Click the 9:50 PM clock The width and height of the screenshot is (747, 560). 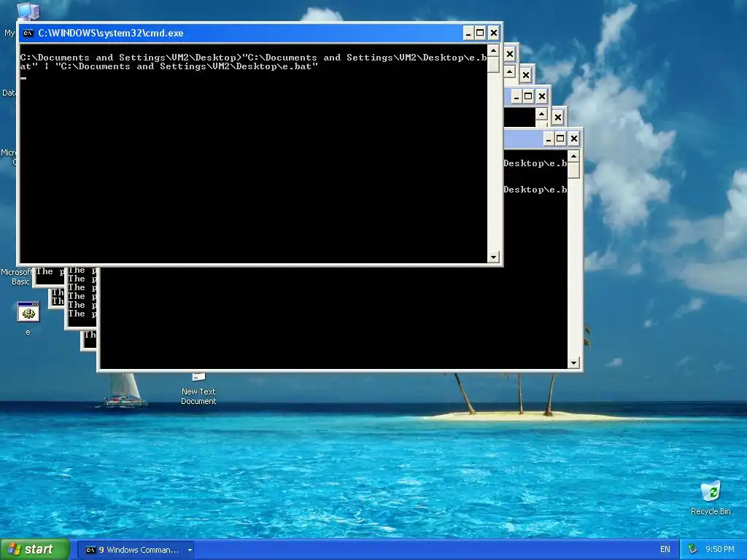pos(720,550)
